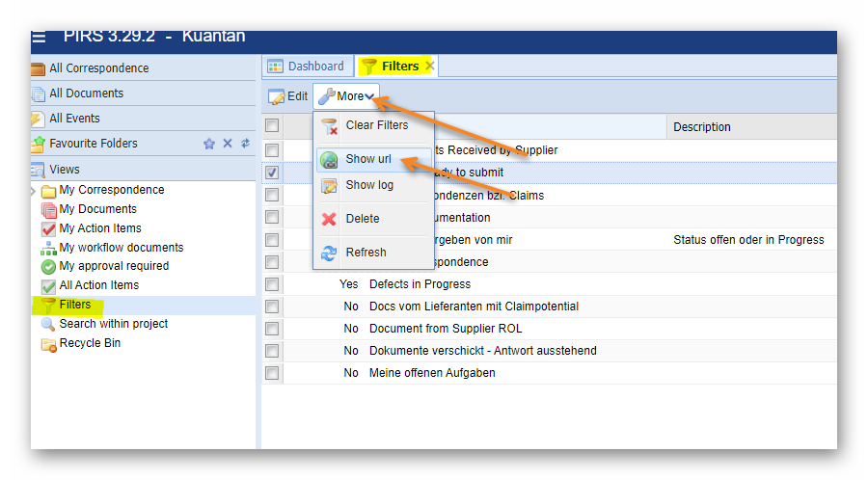Open the More dropdown menu
The image size is (868, 480).
coord(346,96)
